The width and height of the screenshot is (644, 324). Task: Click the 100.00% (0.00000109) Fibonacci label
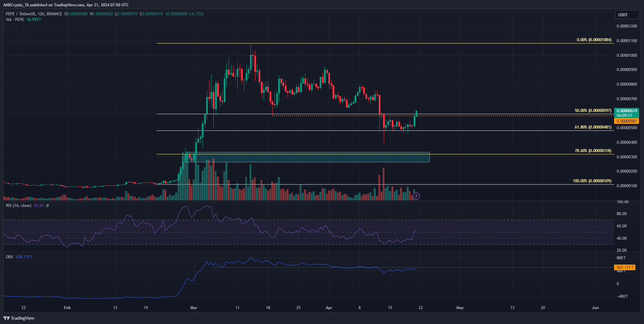[x=592, y=181]
